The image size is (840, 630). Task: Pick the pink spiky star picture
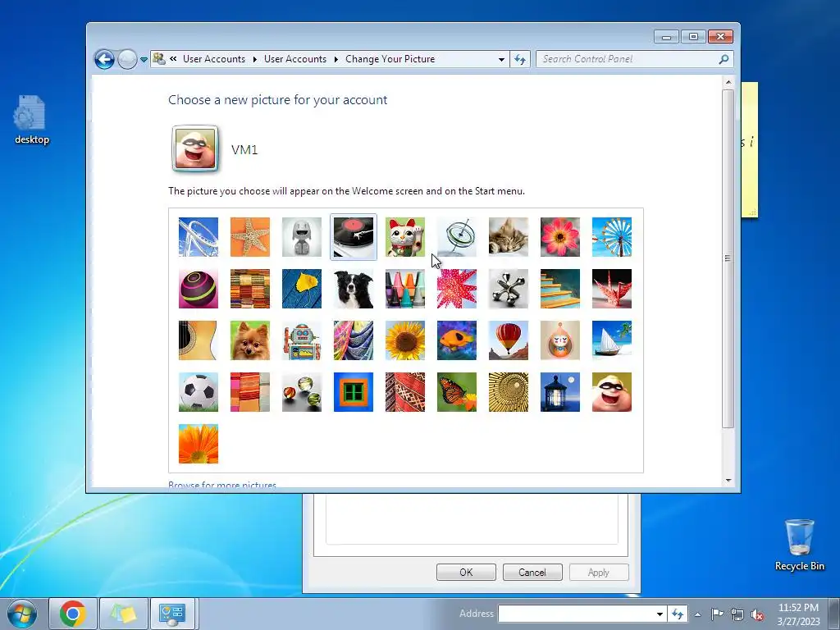coord(457,289)
